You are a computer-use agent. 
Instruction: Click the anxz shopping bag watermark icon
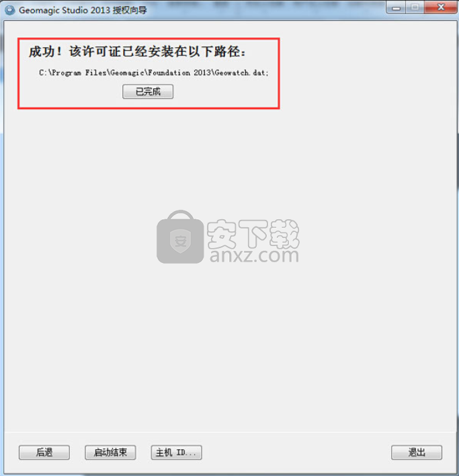pos(180,237)
